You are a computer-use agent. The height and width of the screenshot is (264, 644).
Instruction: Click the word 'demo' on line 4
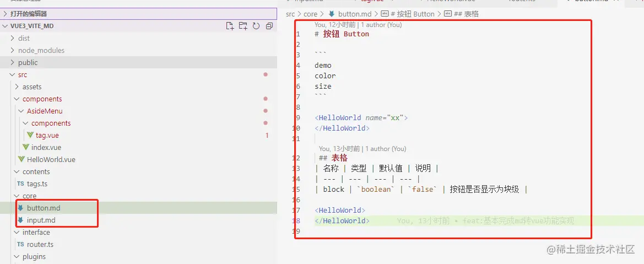323,66
